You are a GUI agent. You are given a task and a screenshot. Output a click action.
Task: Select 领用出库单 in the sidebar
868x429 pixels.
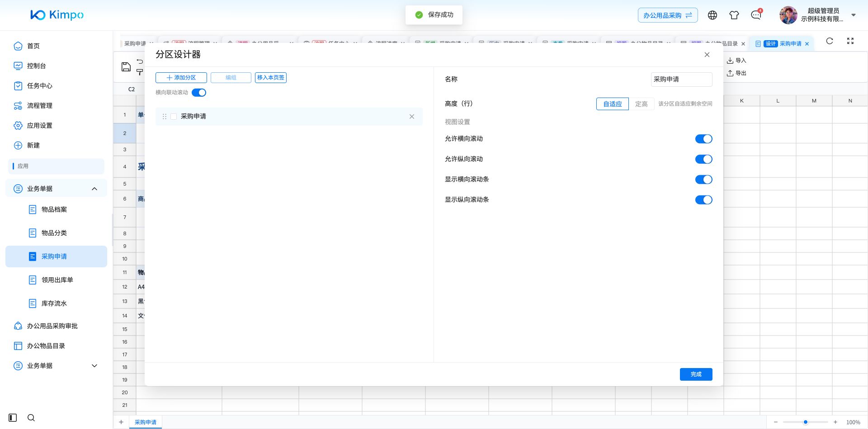[x=57, y=280]
